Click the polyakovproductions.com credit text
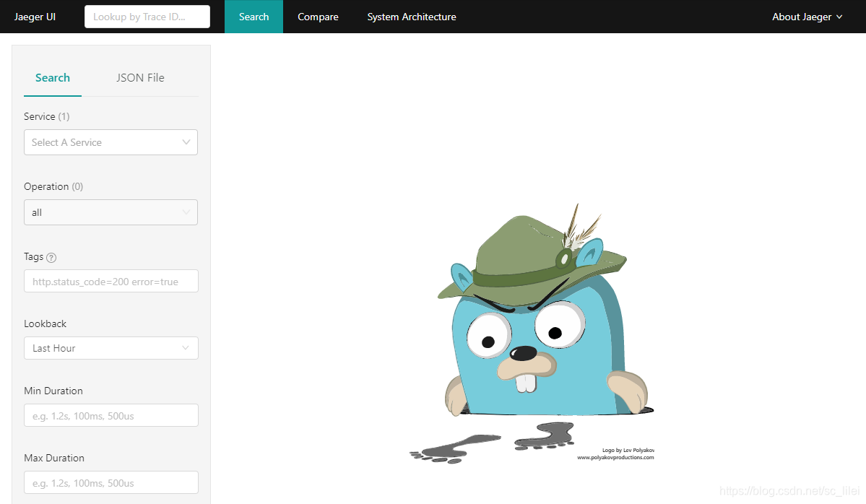Viewport: 866px width, 504px height. coord(616,457)
